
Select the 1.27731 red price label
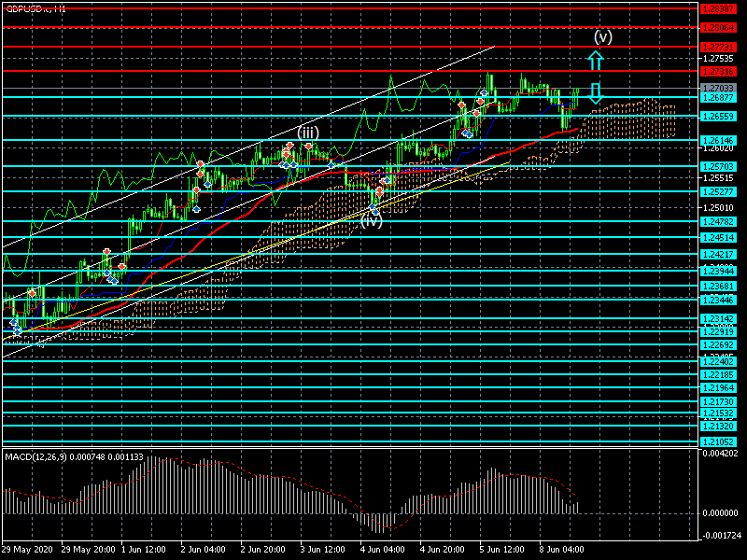[718, 48]
